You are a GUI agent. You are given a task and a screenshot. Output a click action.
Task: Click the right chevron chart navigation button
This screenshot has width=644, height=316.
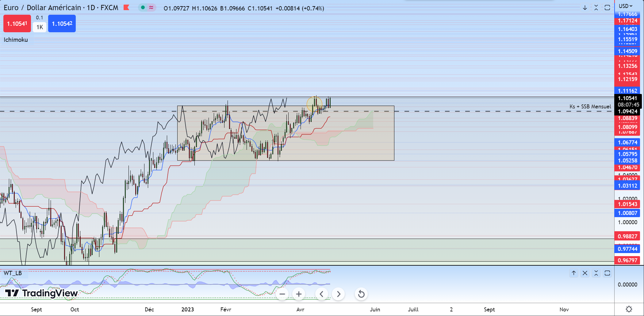tap(339, 294)
